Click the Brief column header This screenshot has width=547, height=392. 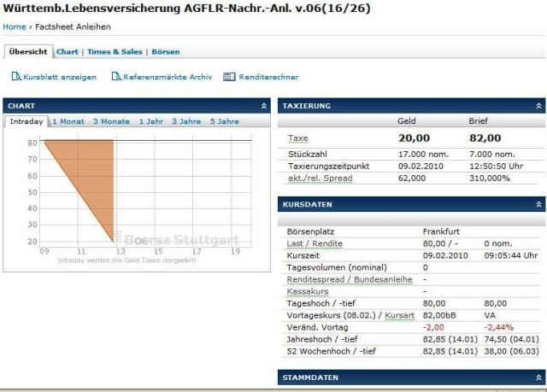tap(478, 121)
